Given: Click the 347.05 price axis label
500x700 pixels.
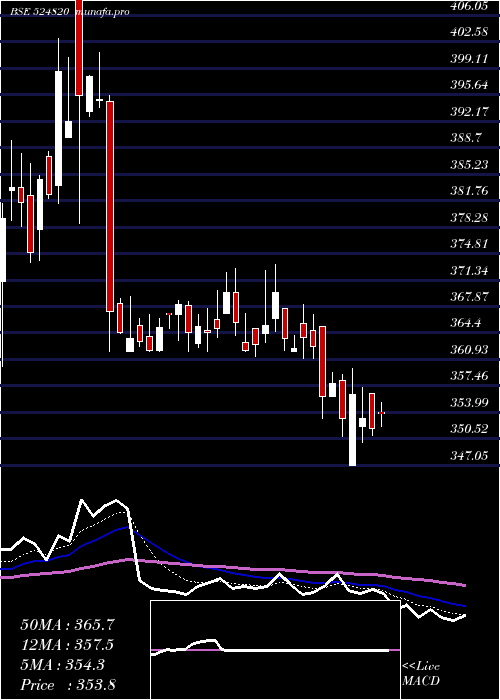Looking at the screenshot, I should pyautogui.click(x=468, y=456).
